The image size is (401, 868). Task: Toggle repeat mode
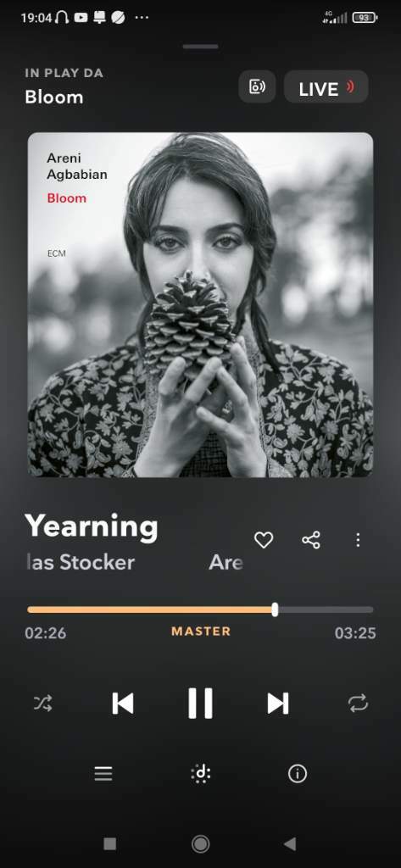tap(358, 704)
